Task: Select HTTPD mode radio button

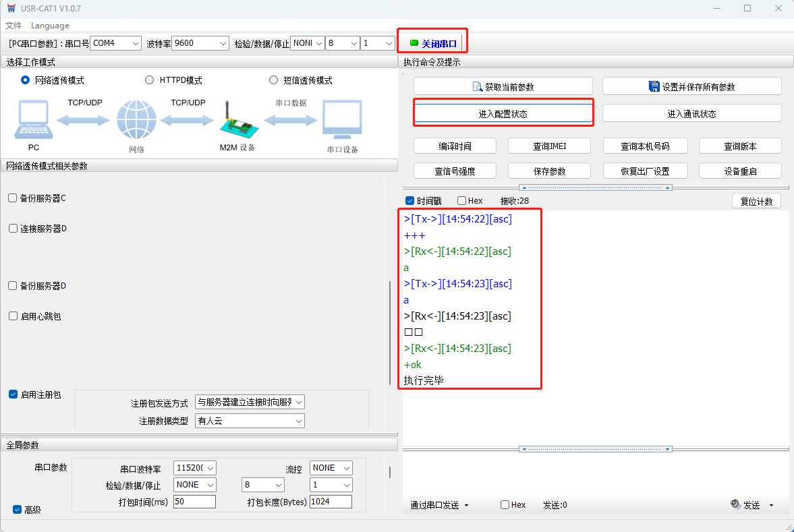Action: pos(150,80)
